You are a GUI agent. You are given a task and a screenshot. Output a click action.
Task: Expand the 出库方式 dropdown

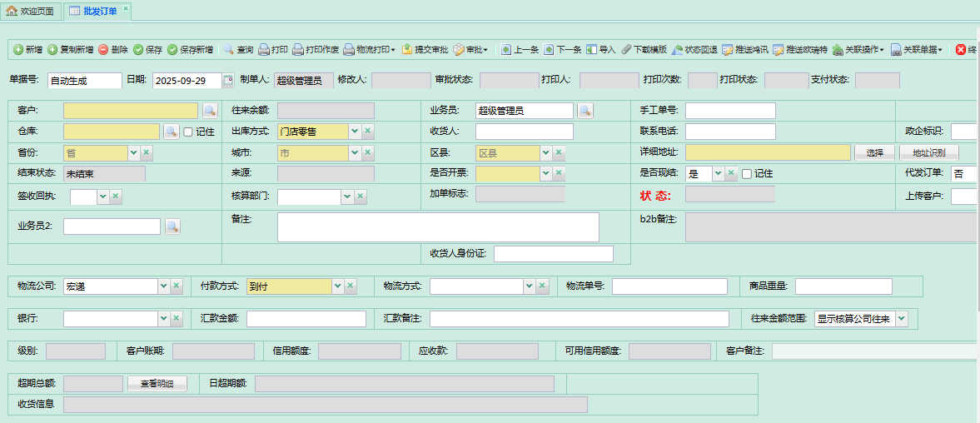tap(355, 132)
